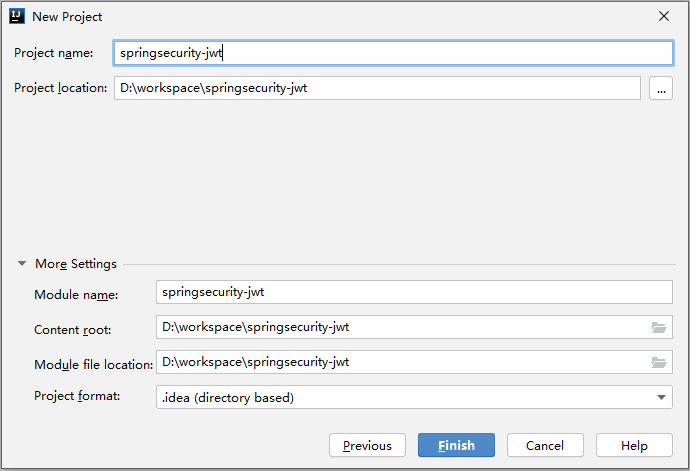Edit the Module name field
Image resolution: width=690 pixels, height=471 pixels.
[x=414, y=292]
